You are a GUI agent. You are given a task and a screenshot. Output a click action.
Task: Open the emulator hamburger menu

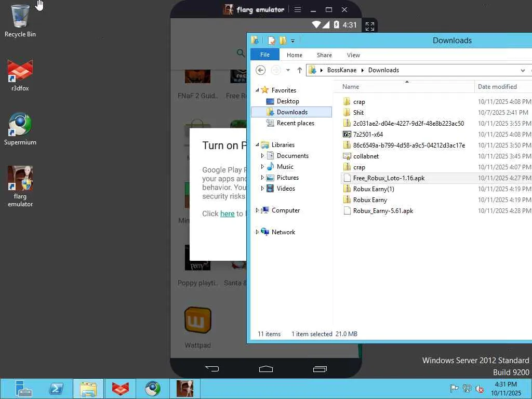coord(298,9)
